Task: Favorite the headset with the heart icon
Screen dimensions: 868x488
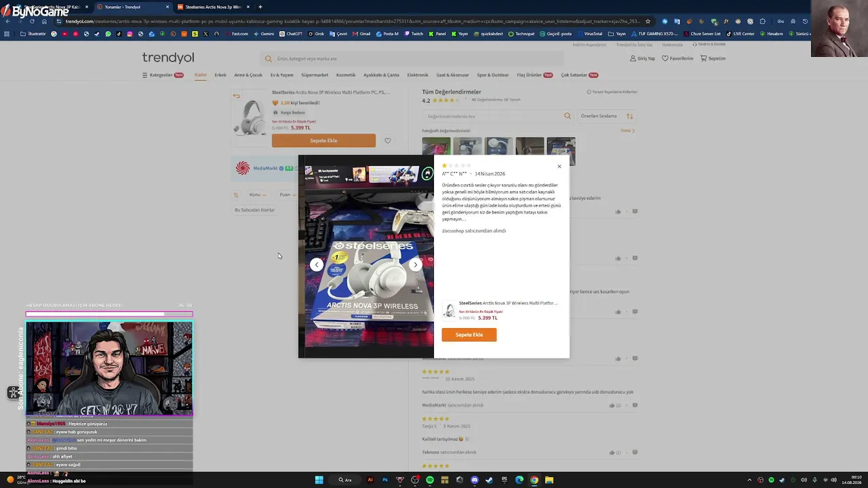Action: pyautogui.click(x=388, y=141)
